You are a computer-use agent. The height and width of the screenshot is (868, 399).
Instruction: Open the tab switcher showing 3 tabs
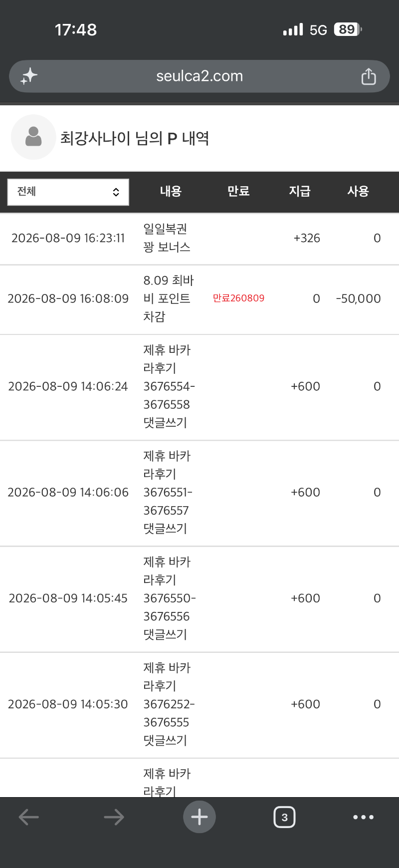(x=284, y=817)
